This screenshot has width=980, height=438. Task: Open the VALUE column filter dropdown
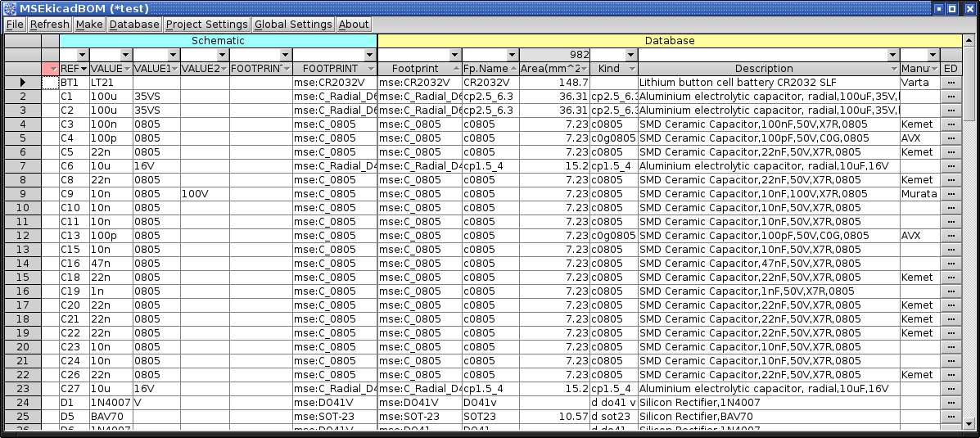click(x=125, y=55)
